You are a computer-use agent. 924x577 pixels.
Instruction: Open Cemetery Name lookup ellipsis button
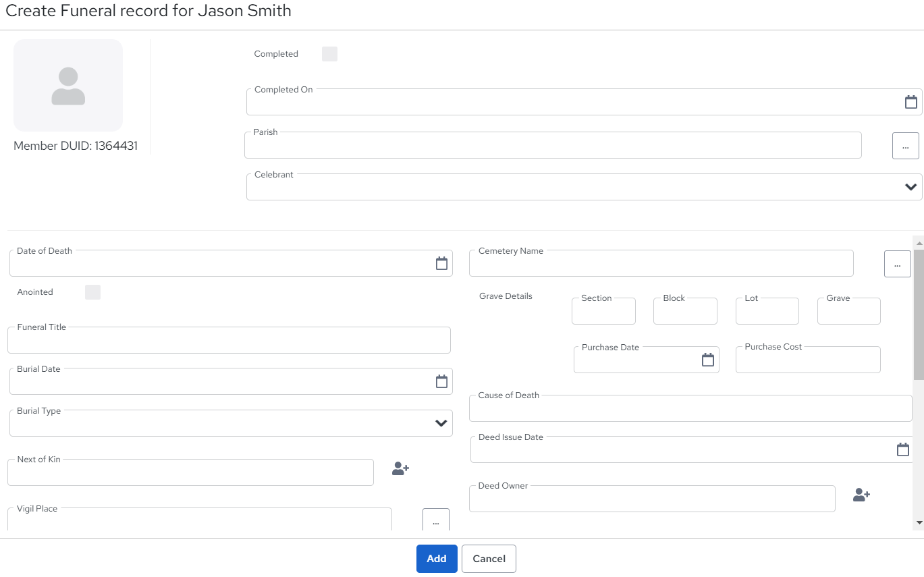[x=897, y=264]
